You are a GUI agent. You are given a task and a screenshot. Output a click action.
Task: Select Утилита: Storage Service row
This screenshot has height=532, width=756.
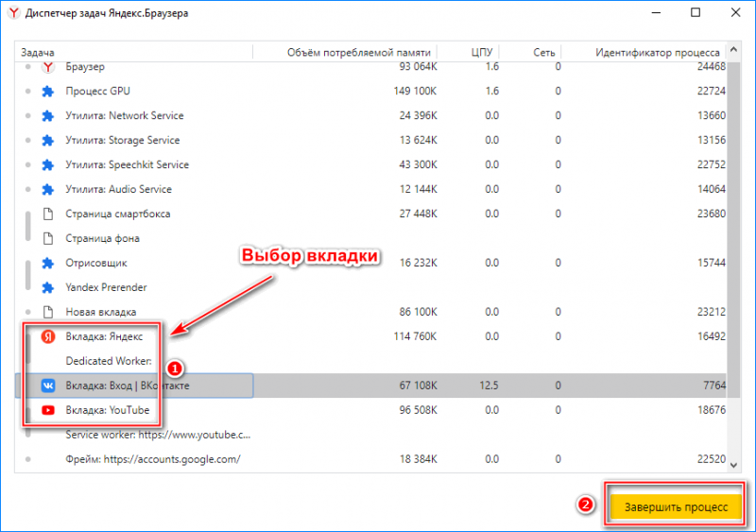[x=370, y=141]
